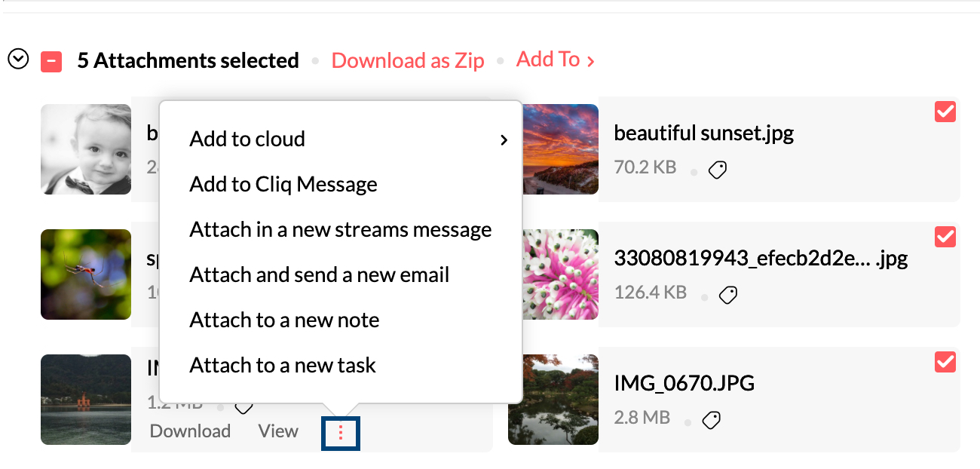Click the Download as Zip link
Screen dimensions: 980x469
pos(408,60)
